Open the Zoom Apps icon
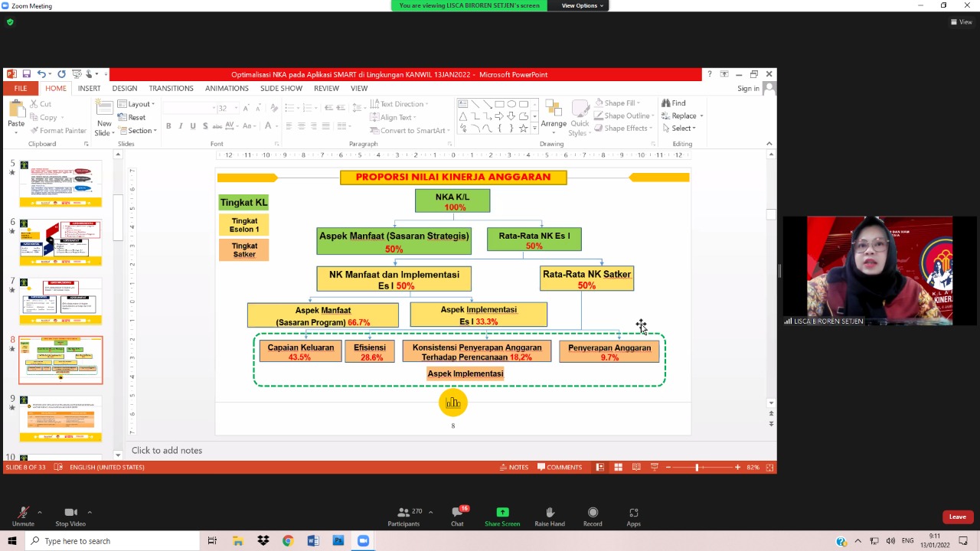980x551 pixels. point(633,513)
